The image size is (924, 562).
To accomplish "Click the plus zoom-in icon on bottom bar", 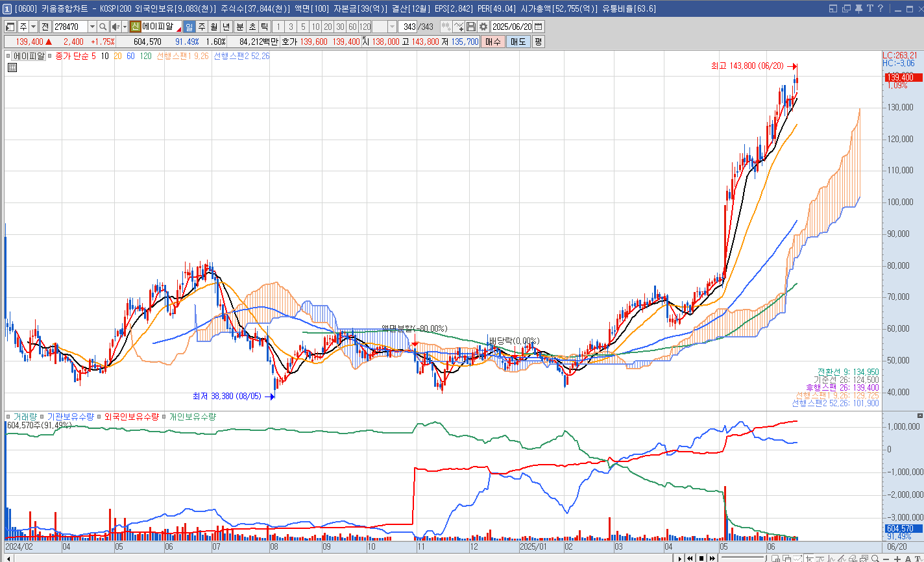I will (x=897, y=558).
